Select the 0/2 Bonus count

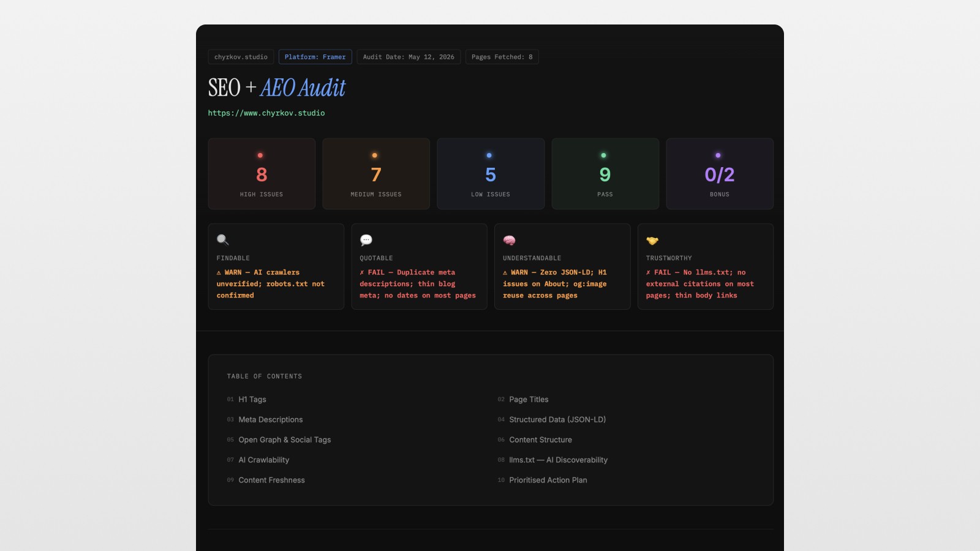(x=720, y=175)
